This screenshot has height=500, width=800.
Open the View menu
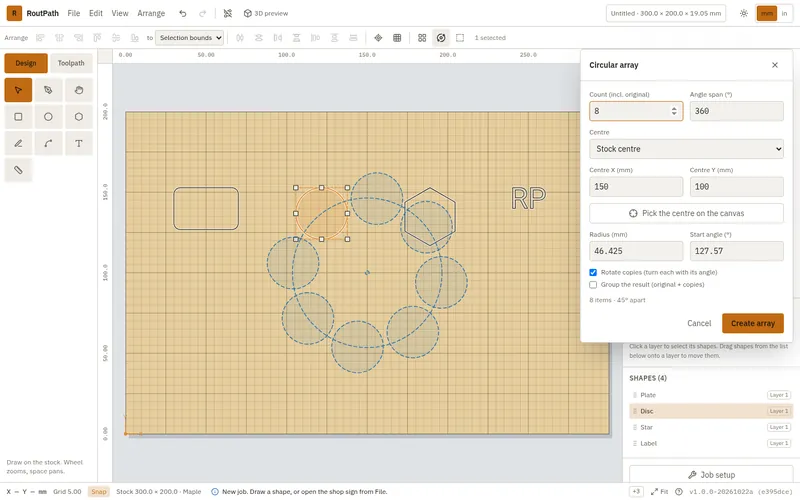pyautogui.click(x=120, y=13)
